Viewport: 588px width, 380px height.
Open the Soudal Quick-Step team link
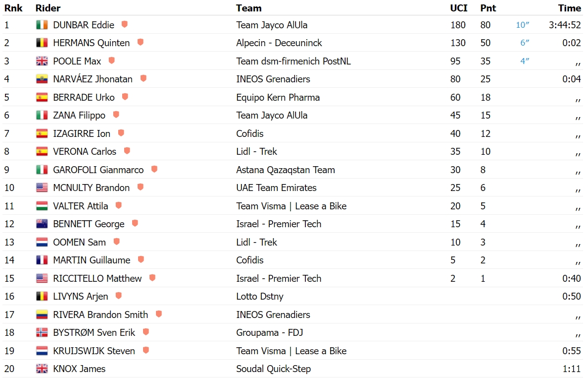273,369
